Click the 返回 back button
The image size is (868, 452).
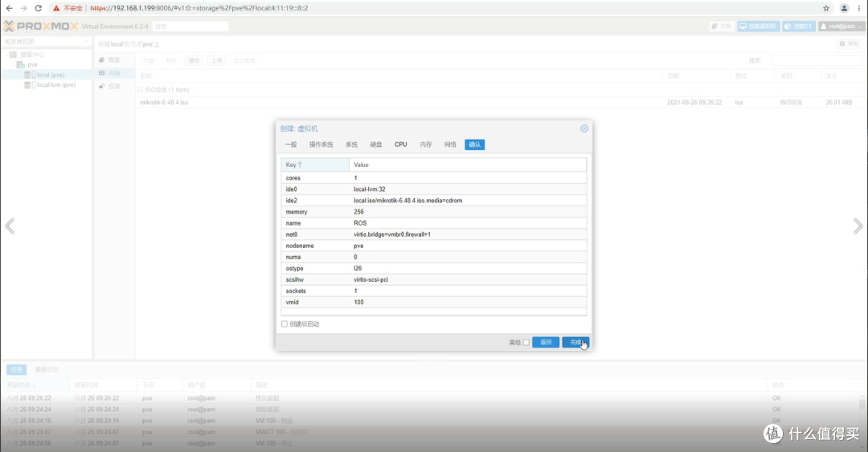tap(546, 343)
